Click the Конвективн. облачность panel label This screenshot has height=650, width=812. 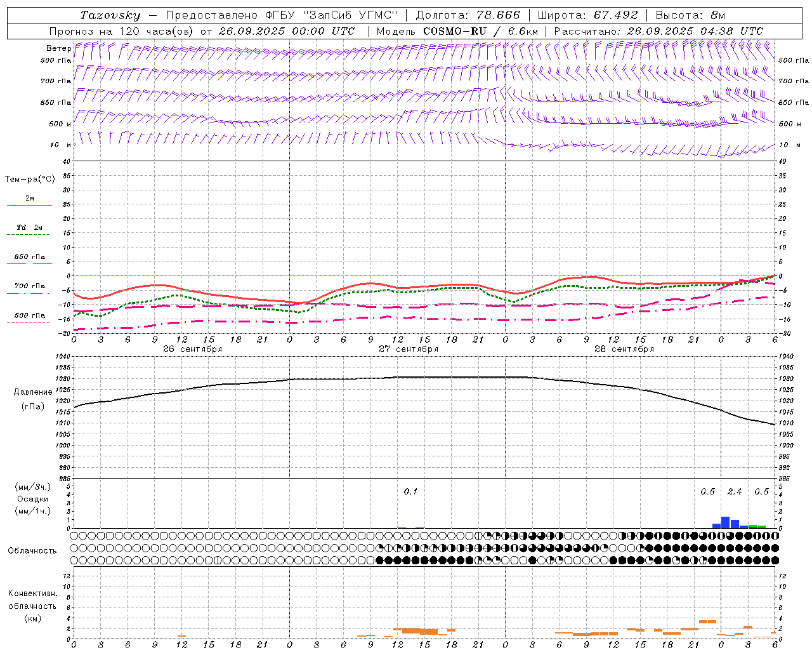[32, 606]
